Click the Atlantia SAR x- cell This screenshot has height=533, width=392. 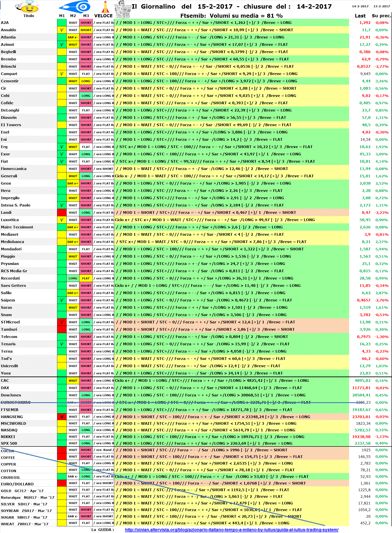pyautogui.click(x=73, y=37)
